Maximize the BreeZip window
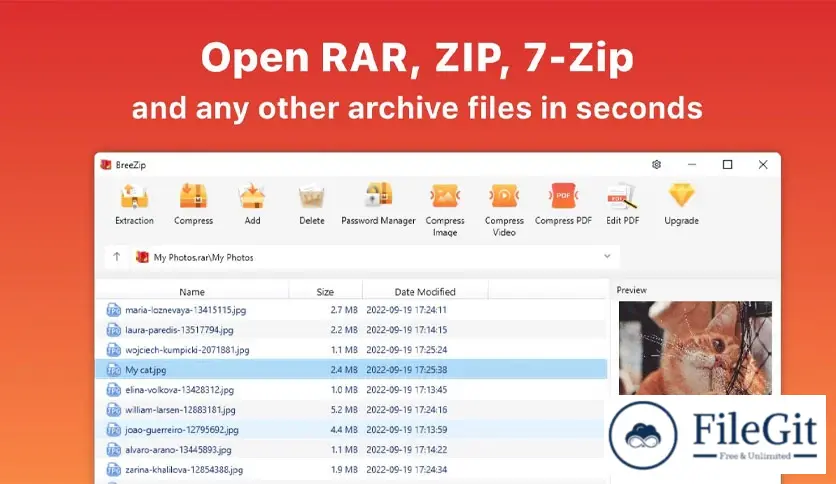This screenshot has height=484, width=836. 727,165
